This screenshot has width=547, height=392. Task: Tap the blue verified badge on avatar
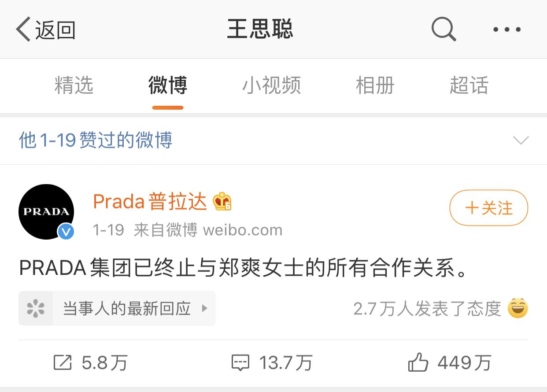[x=66, y=231]
